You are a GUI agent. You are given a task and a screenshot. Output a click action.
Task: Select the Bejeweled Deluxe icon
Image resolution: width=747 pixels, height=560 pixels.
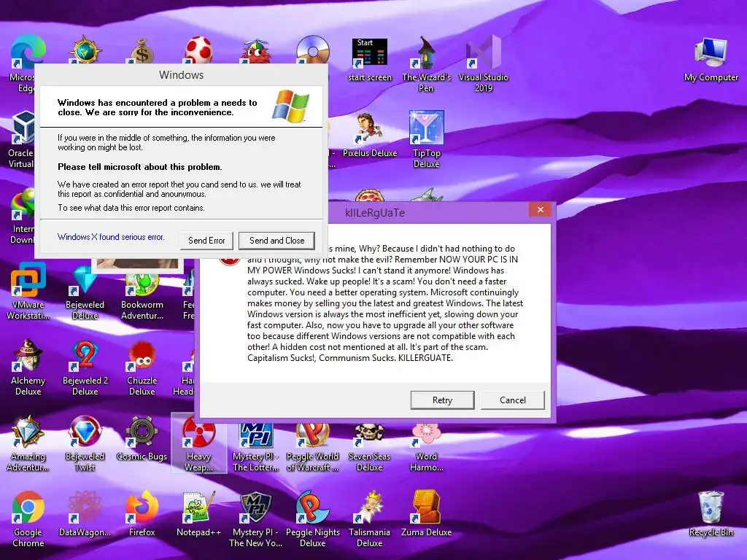(x=85, y=292)
